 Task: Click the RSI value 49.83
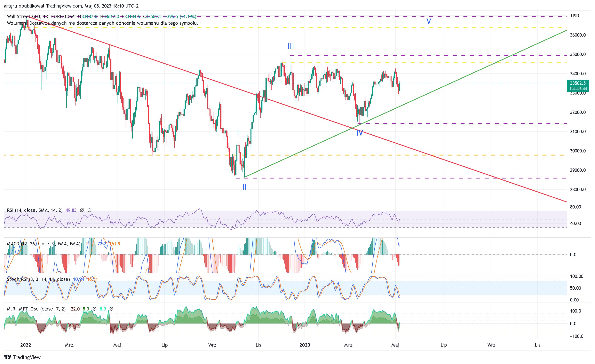(x=71, y=210)
